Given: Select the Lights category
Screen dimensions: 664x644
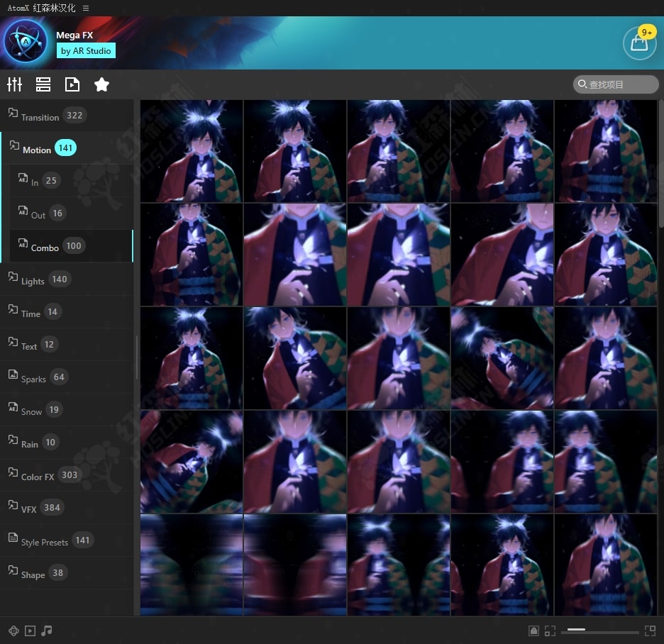Looking at the screenshot, I should pyautogui.click(x=67, y=279).
